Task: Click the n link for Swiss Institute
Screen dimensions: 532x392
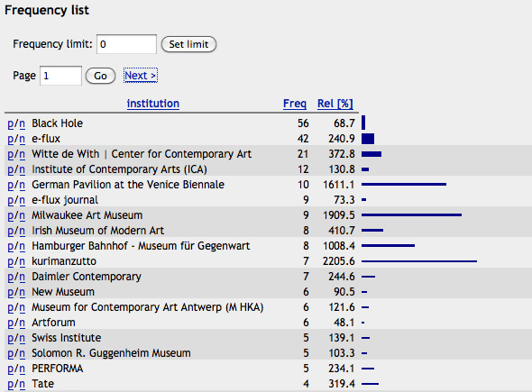Action: click(22, 339)
